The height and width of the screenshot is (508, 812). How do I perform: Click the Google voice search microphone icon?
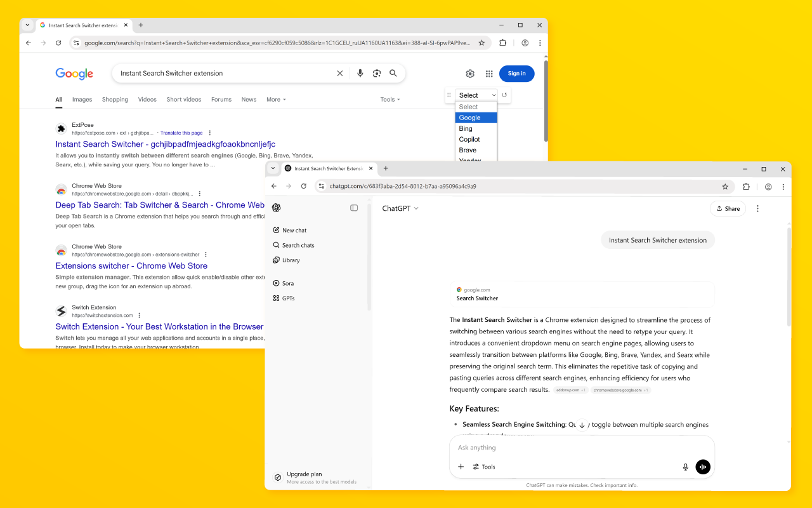(360, 74)
